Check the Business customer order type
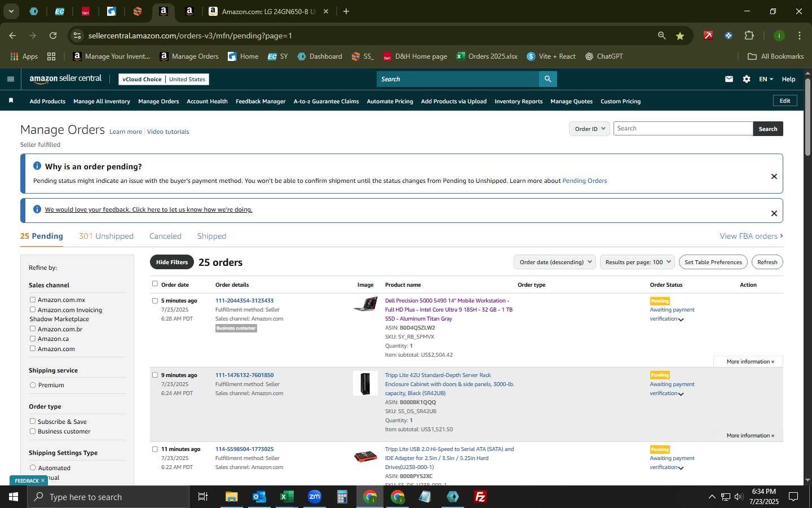 pyautogui.click(x=33, y=431)
